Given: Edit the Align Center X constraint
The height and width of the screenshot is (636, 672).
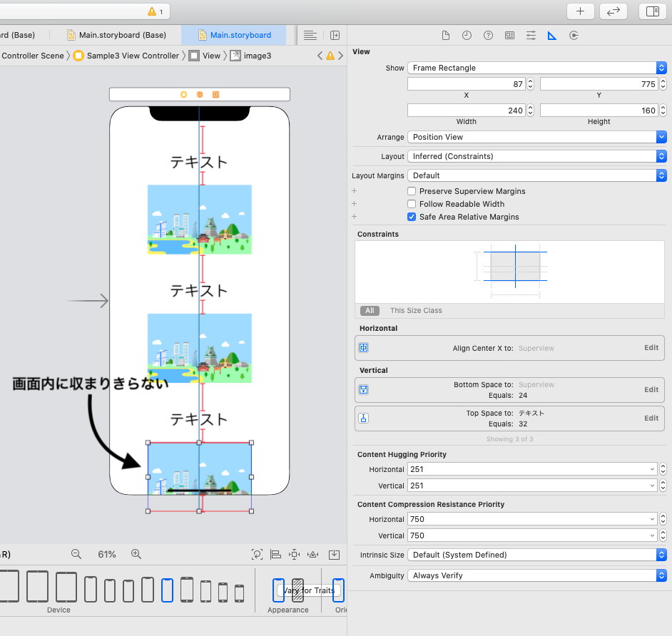Looking at the screenshot, I should pyautogui.click(x=651, y=348).
